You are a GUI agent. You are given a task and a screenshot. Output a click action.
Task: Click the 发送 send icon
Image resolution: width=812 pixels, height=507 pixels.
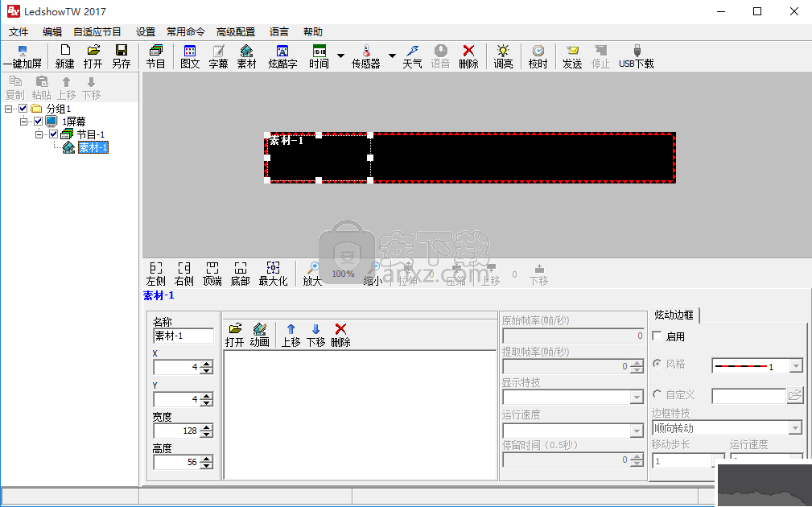(572, 56)
